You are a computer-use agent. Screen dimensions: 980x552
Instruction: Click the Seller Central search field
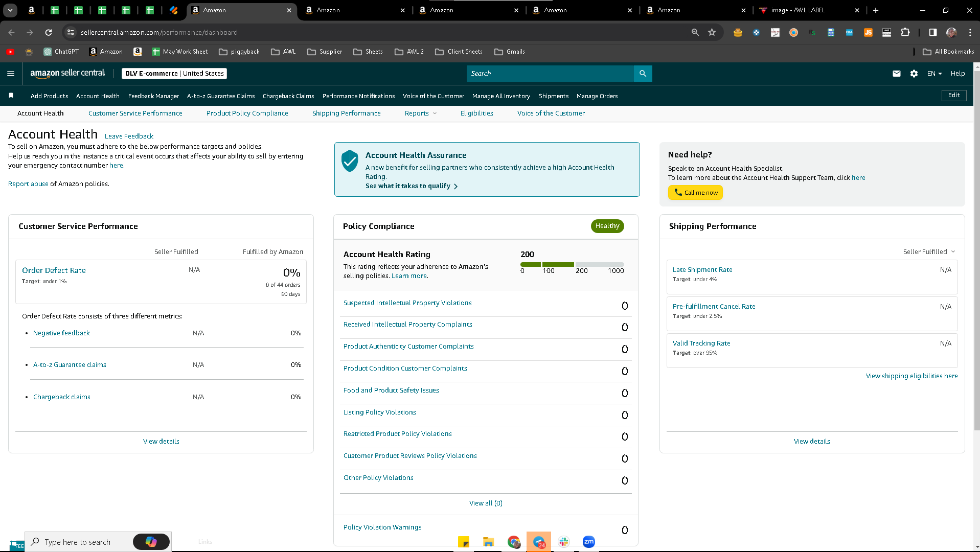point(550,74)
